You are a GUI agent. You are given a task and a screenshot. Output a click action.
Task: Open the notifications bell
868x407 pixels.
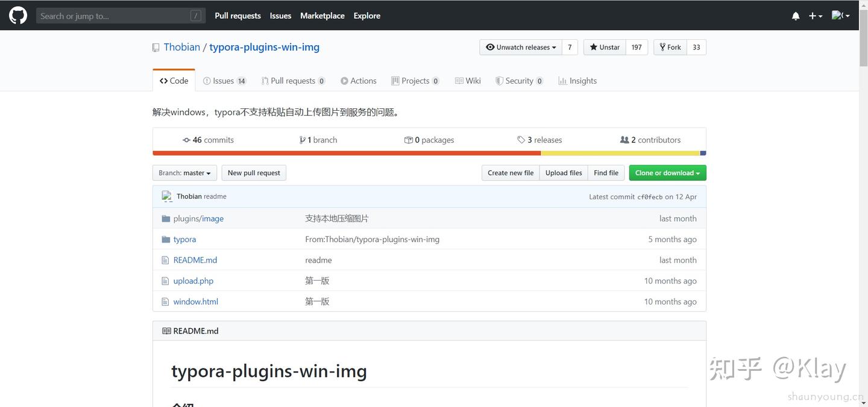pyautogui.click(x=796, y=16)
